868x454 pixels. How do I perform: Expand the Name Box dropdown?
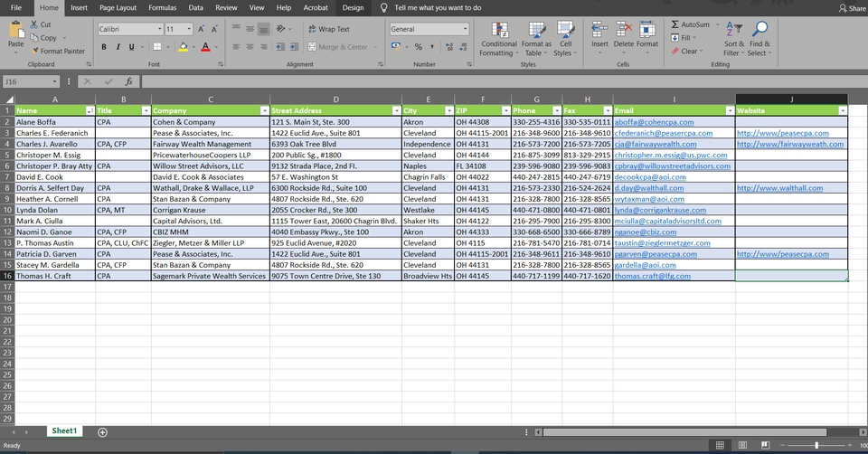click(x=54, y=81)
